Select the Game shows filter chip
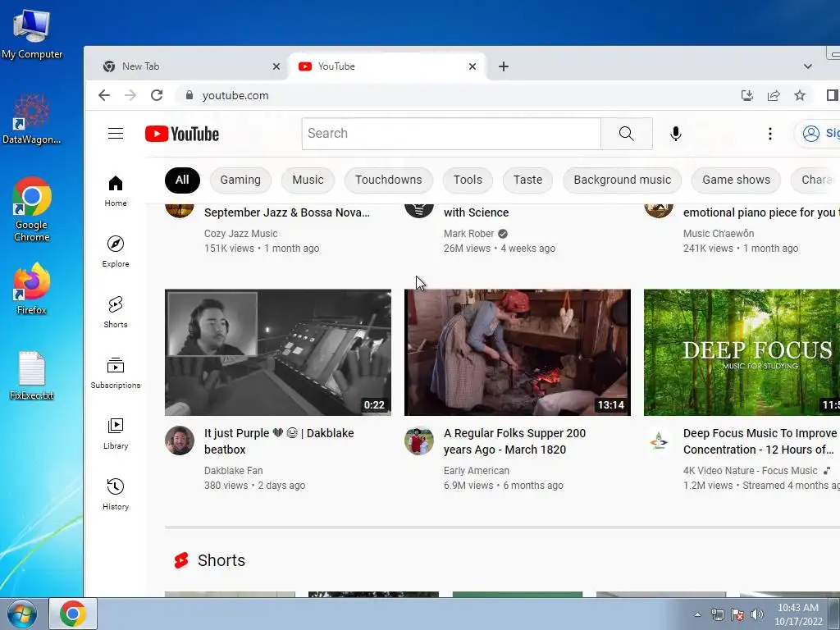Viewport: 840px width, 630px height. (x=736, y=180)
